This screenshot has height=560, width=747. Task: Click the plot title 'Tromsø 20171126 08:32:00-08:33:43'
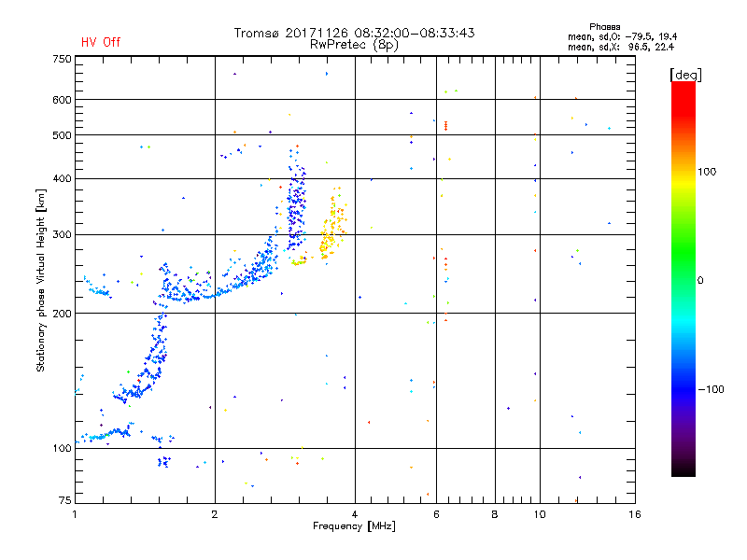[355, 33]
